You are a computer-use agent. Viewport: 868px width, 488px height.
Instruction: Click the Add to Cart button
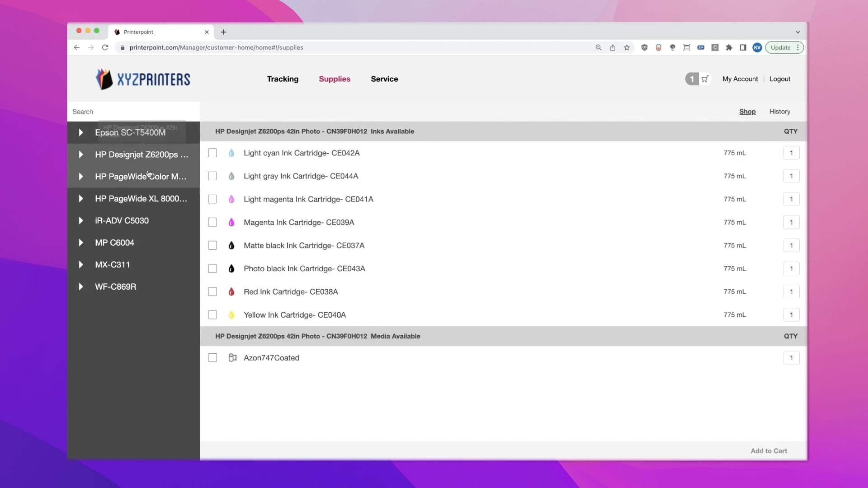pos(769,450)
